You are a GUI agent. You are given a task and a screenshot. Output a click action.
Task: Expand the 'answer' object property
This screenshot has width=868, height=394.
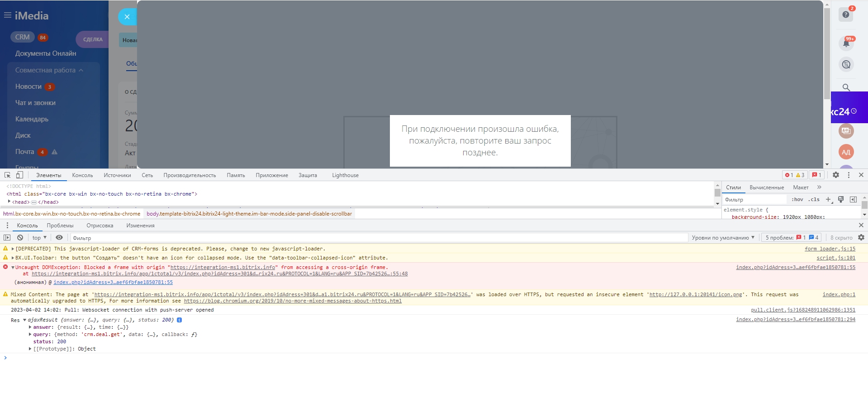tap(30, 327)
